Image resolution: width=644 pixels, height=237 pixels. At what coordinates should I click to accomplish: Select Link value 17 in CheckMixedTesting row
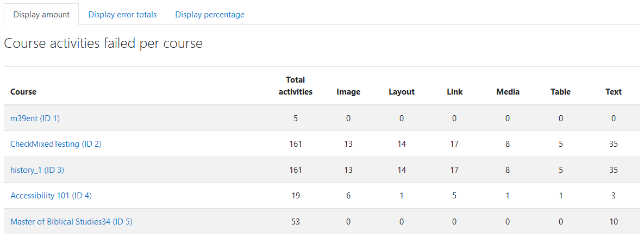455,144
